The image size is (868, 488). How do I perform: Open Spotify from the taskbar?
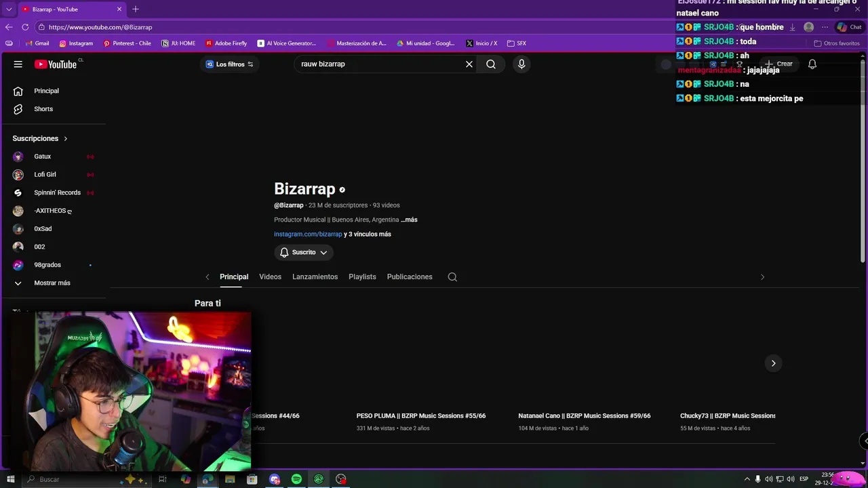(296, 479)
